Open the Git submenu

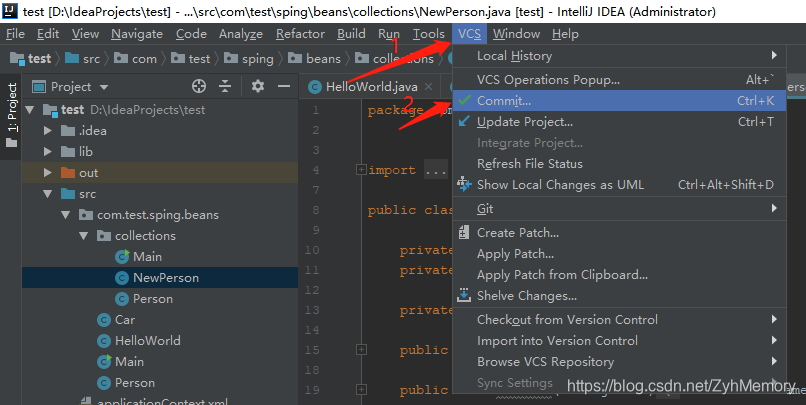[619, 209]
